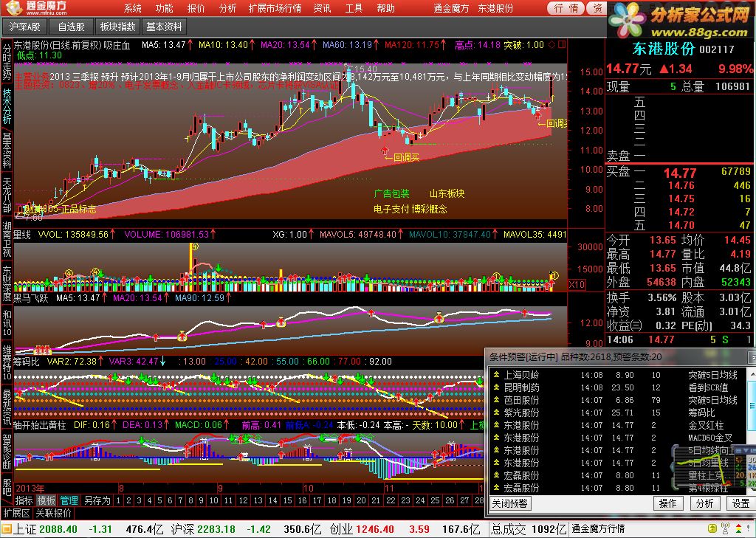Open the 分析 menu
Screen dimensions: 756x538
227,8
